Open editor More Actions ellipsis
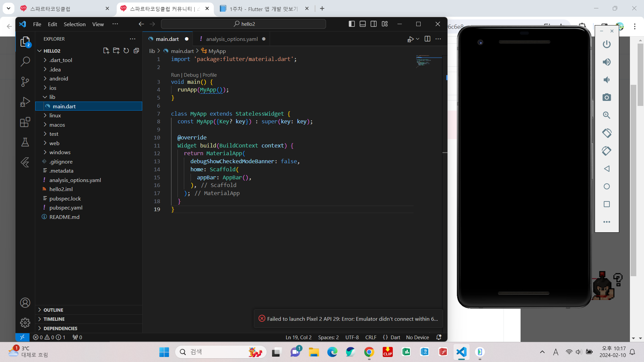This screenshot has width=644, height=362. [x=438, y=39]
